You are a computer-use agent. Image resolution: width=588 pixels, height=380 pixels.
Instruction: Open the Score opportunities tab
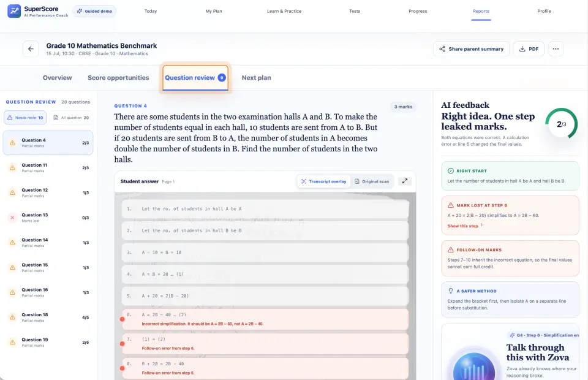click(118, 78)
